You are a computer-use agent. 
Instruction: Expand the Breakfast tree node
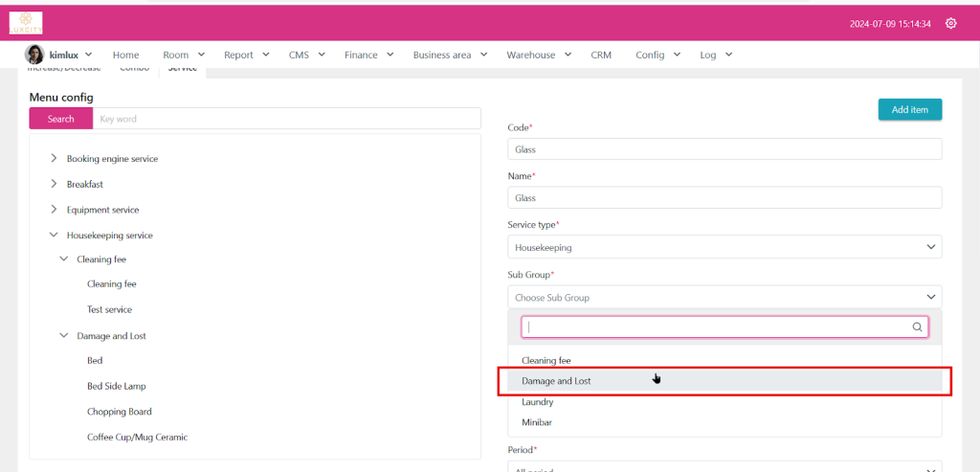(x=54, y=184)
